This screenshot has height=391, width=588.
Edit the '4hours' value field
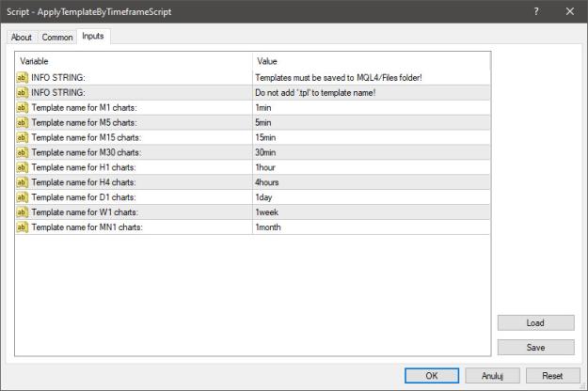tap(372, 182)
